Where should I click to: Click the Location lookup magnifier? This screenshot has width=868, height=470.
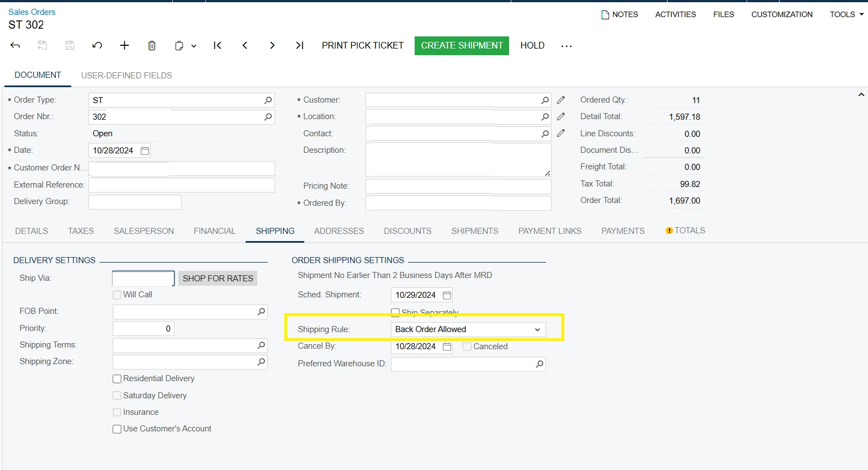(x=545, y=117)
